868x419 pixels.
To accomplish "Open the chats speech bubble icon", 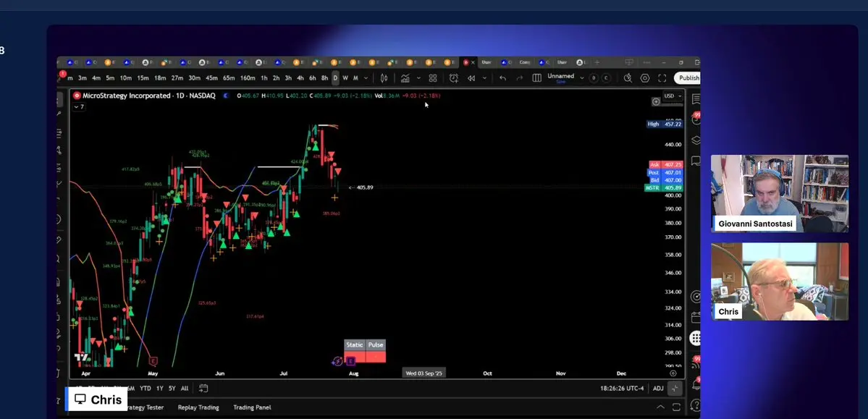I will [x=696, y=161].
